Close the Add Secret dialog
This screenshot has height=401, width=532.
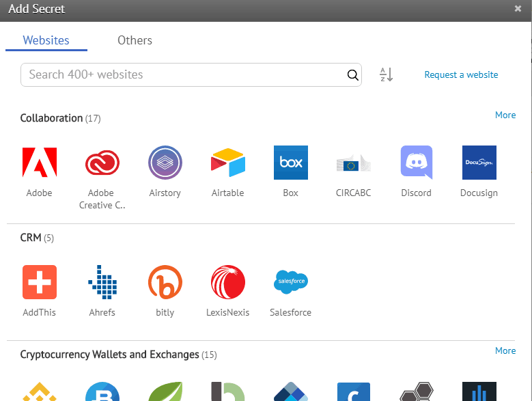point(518,8)
